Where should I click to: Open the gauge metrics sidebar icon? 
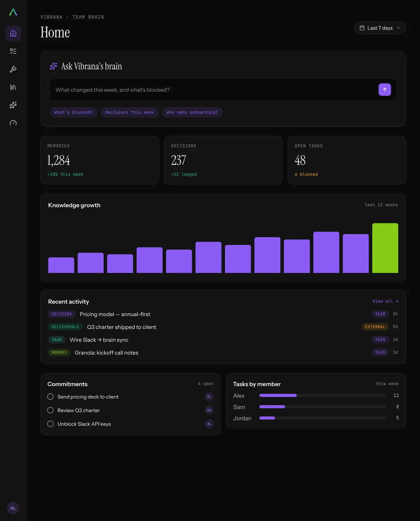pos(13,123)
